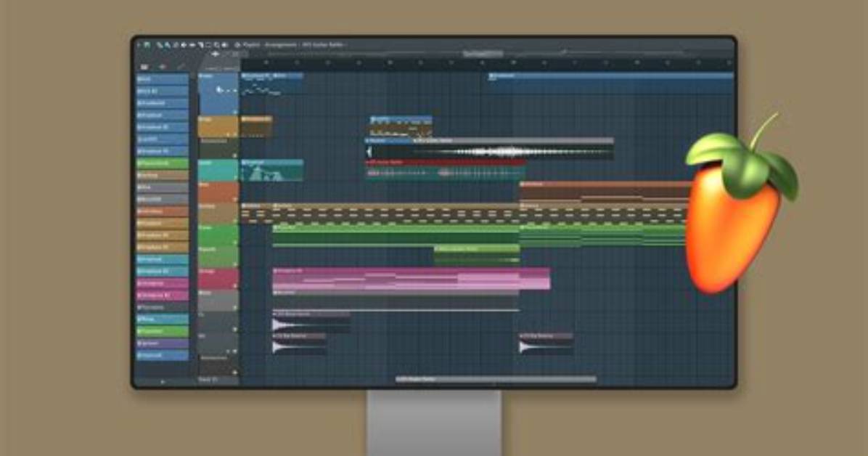
Task: Select the dark gray pattern in the picker list
Action: [163, 307]
